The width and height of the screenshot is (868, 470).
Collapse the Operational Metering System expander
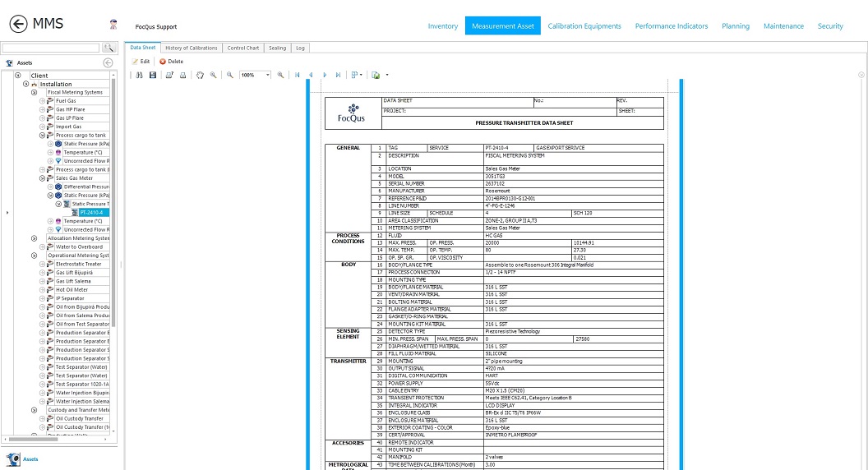coord(35,256)
